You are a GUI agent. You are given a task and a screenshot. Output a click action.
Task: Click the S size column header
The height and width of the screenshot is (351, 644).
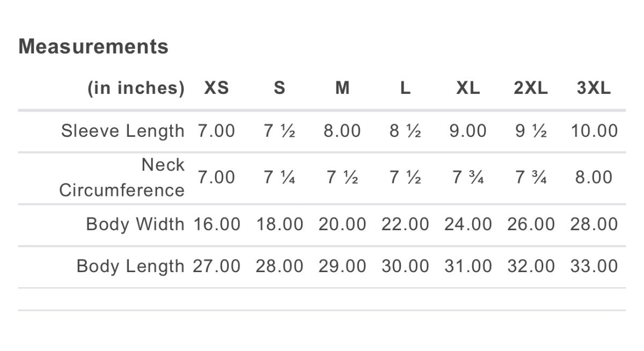[280, 88]
